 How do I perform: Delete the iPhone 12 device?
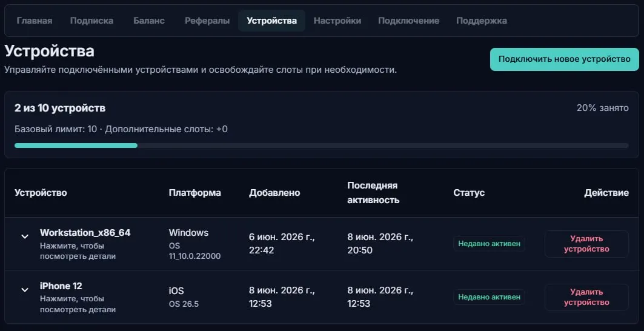586,297
